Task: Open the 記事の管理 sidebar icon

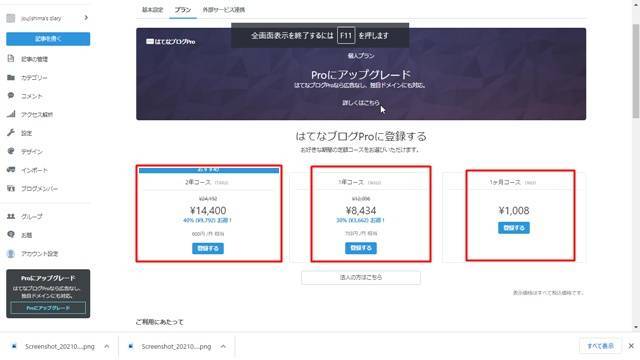Action: (x=11, y=59)
